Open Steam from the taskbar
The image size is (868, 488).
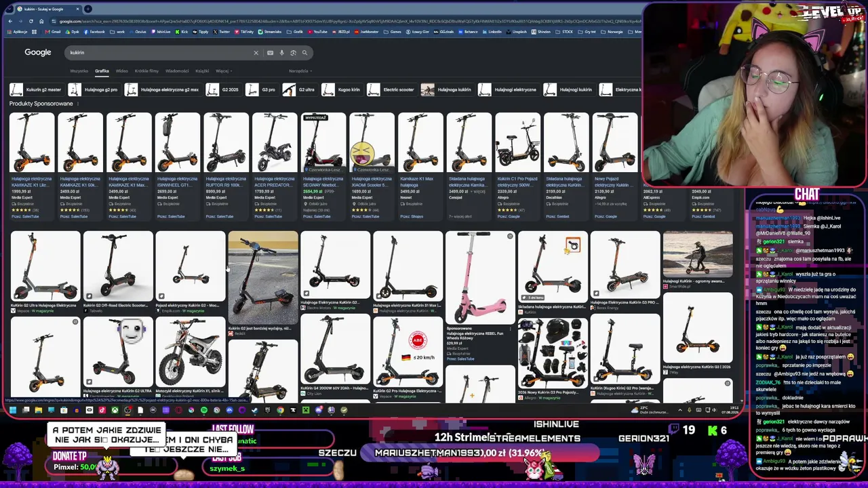coord(255,409)
